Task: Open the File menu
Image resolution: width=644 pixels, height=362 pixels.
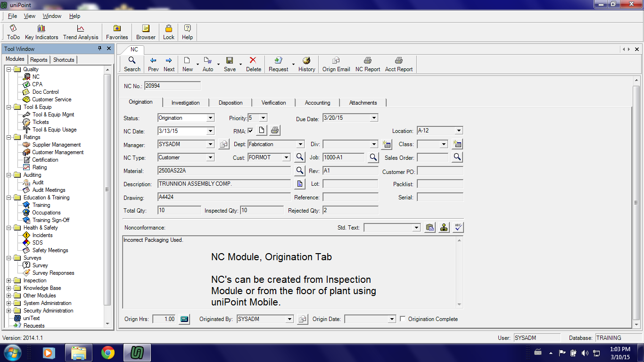Action: [12, 16]
